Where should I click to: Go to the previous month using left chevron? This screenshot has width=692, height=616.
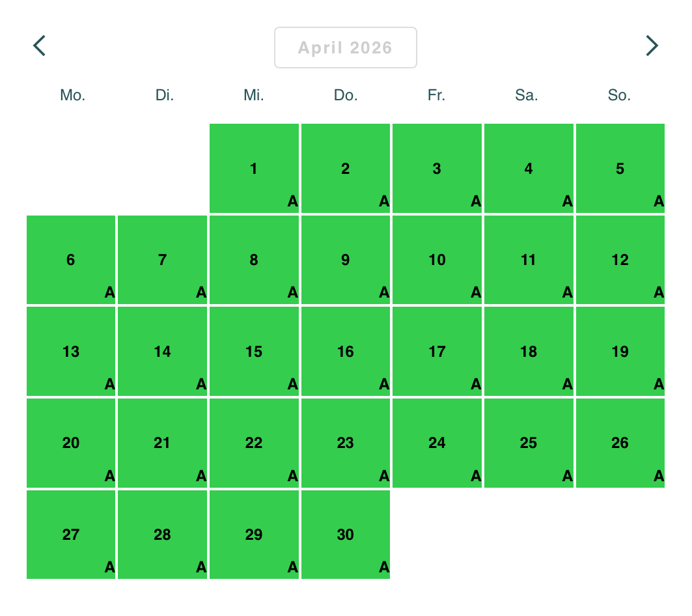point(40,46)
